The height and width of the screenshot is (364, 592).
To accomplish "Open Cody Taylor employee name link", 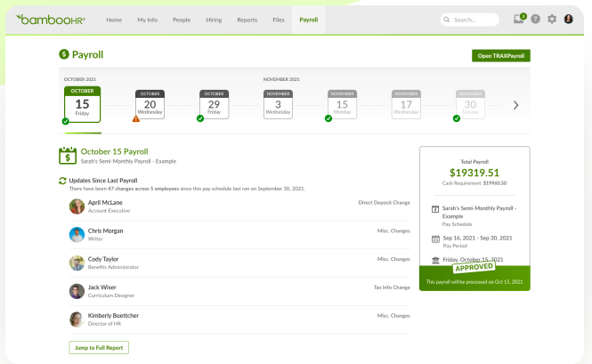I will click(x=103, y=259).
